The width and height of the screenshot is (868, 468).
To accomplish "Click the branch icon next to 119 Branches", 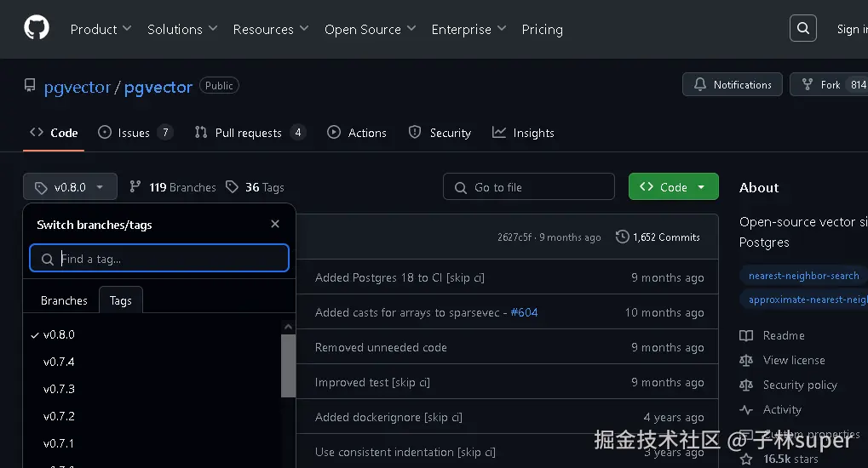I will [x=135, y=186].
